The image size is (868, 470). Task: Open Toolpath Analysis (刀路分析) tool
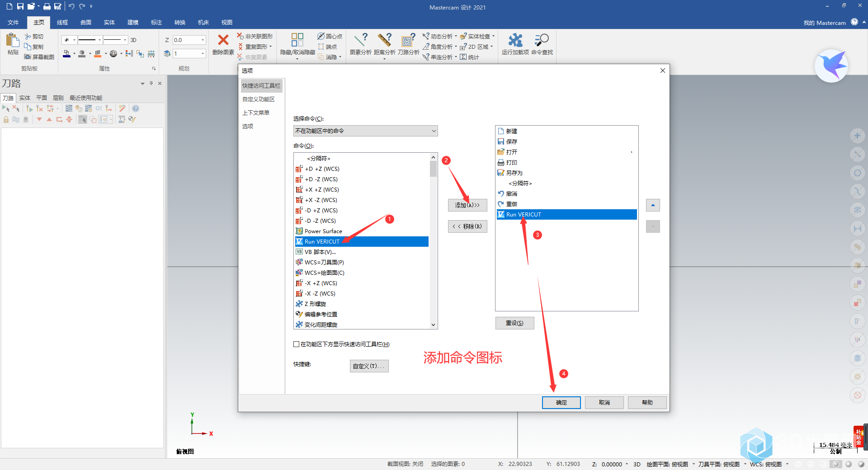(408, 44)
